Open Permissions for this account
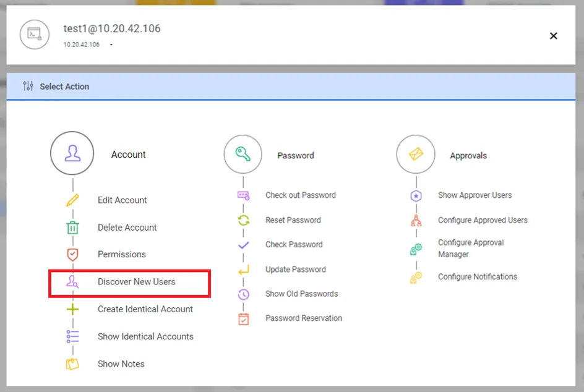The image size is (584, 392). [x=122, y=254]
